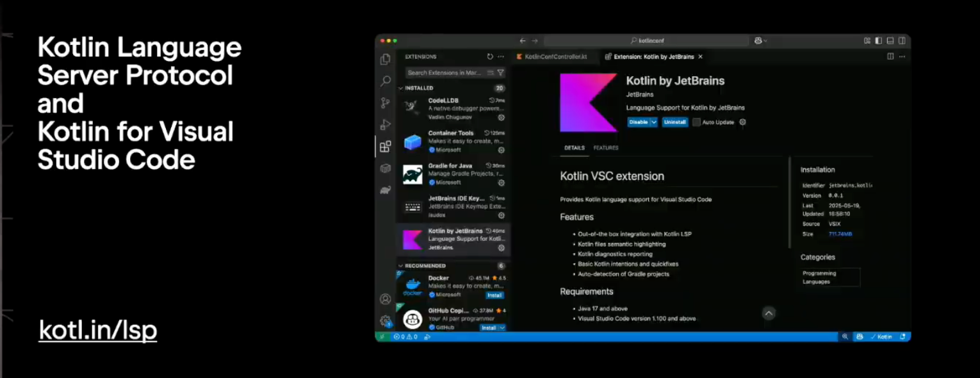Viewport: 980px width, 378px height.
Task: Select the Gradle for Java extension entry
Action: pyautogui.click(x=453, y=174)
